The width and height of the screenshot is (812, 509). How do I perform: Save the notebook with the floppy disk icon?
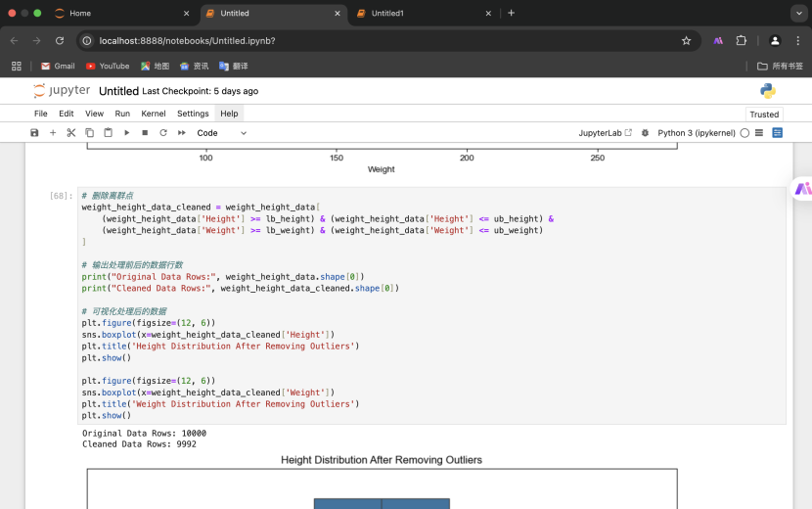[x=34, y=133]
